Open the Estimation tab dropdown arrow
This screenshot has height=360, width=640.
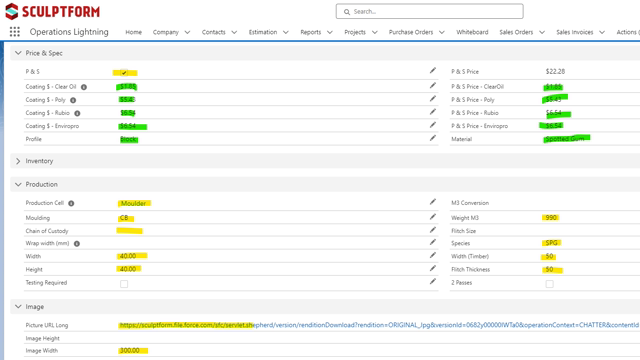[286, 32]
